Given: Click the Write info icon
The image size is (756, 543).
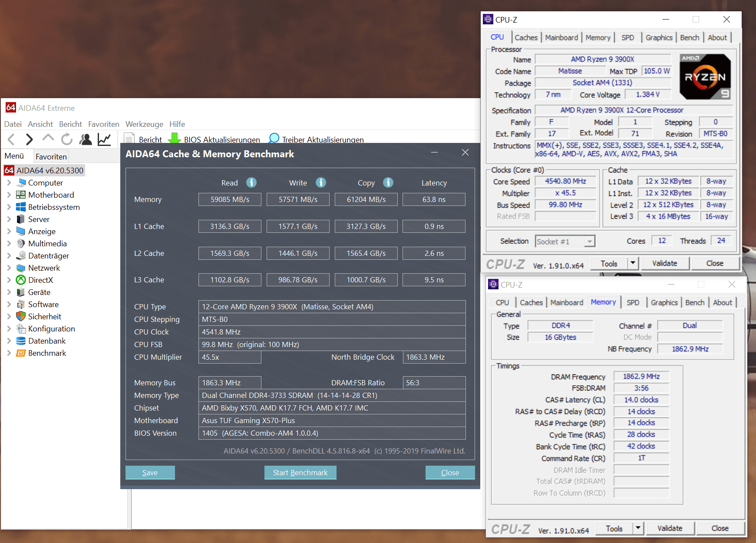Looking at the screenshot, I should (x=321, y=182).
